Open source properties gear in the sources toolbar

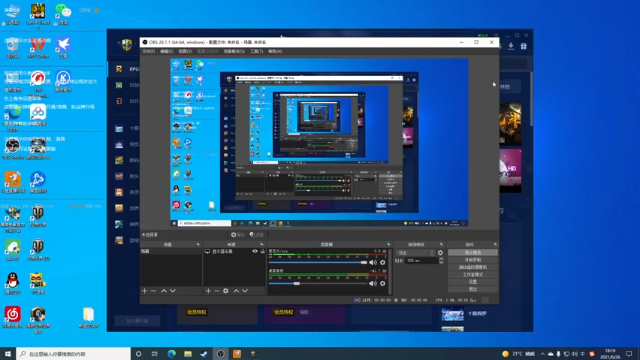226,291
